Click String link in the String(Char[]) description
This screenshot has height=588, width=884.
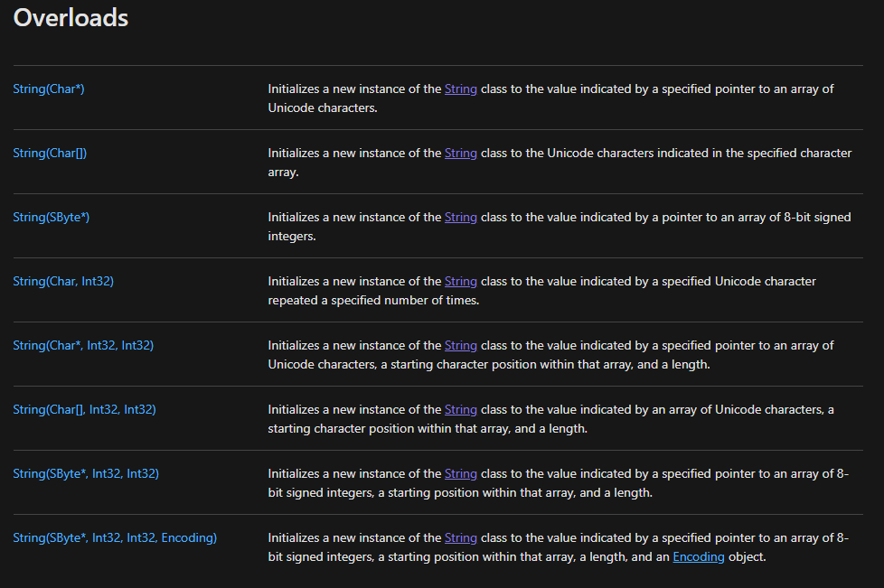point(461,154)
